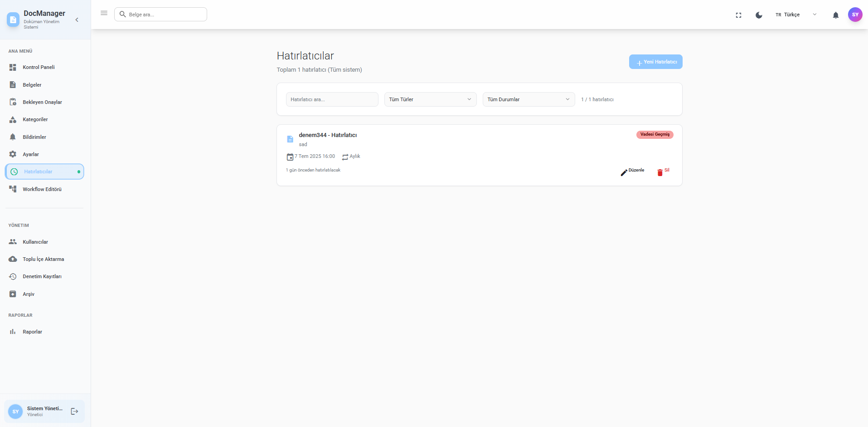
Task: Open the Tüm Türler type filter dropdown
Action: 430,99
